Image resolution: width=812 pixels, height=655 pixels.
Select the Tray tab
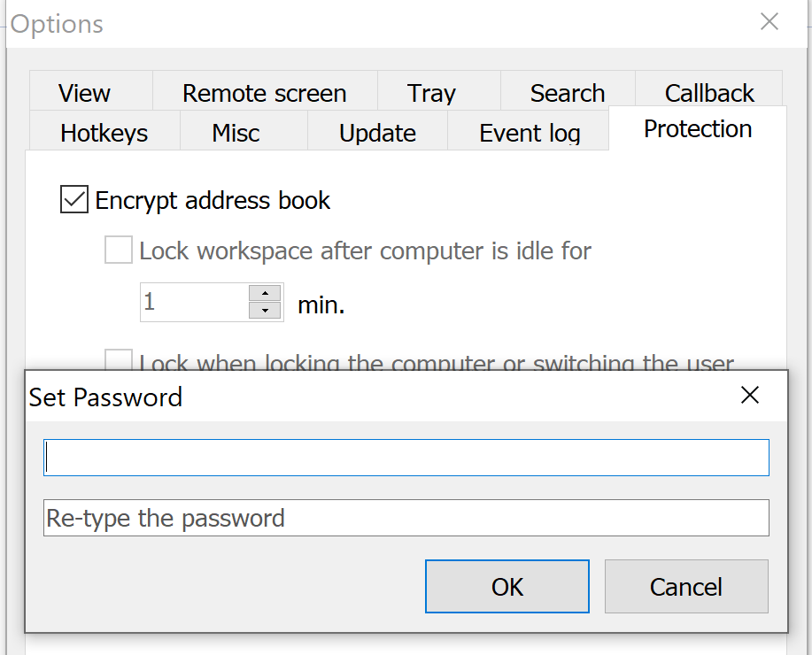tap(430, 92)
